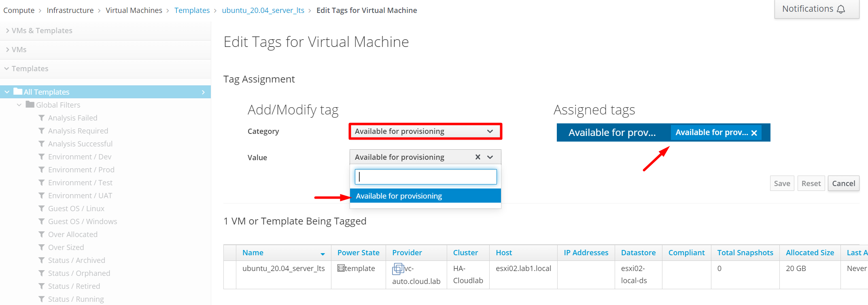868x305 pixels.
Task: Sort table by IP Addresses column
Action: click(586, 252)
